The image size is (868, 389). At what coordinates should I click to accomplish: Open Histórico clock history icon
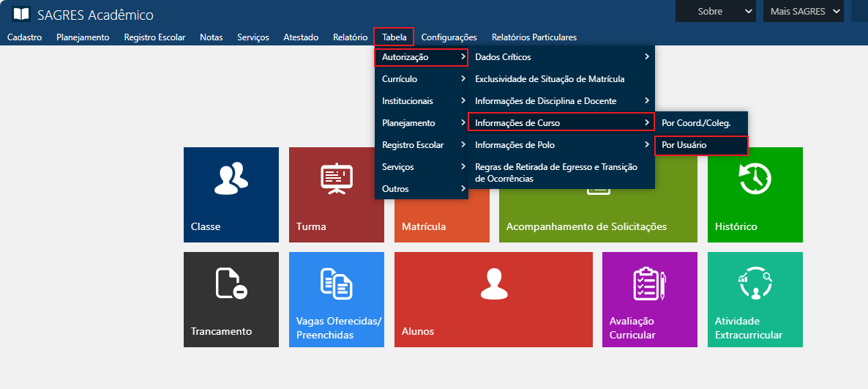[x=755, y=179]
